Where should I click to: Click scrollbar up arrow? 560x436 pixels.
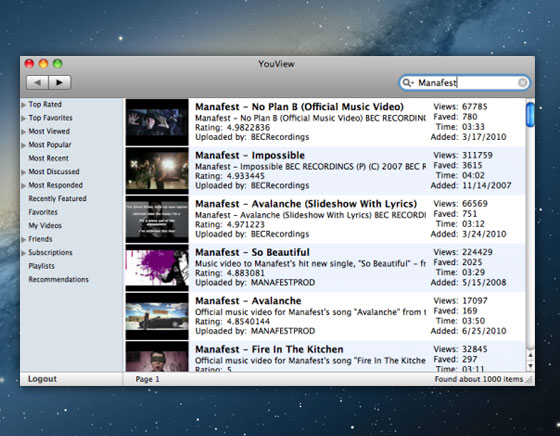[530, 355]
